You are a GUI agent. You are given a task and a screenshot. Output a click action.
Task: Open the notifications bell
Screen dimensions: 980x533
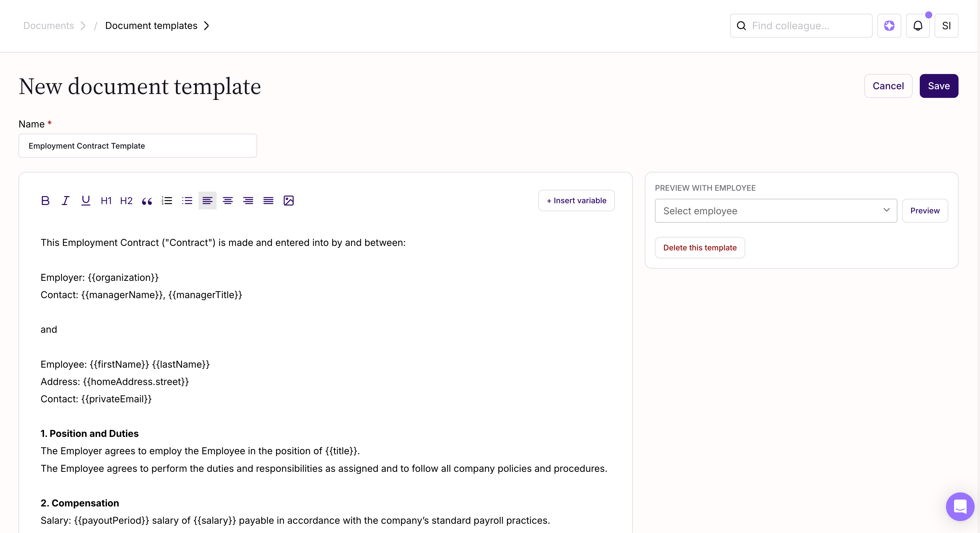918,26
